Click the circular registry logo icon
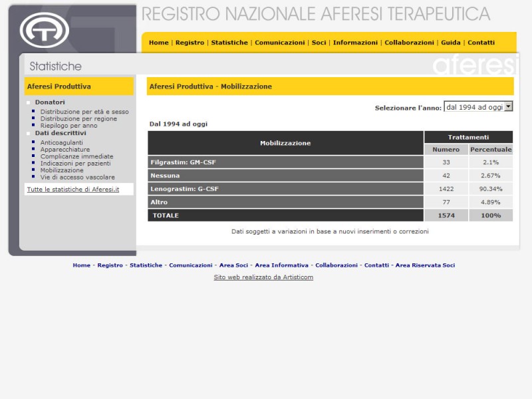This screenshot has height=399, width=532. (x=45, y=31)
